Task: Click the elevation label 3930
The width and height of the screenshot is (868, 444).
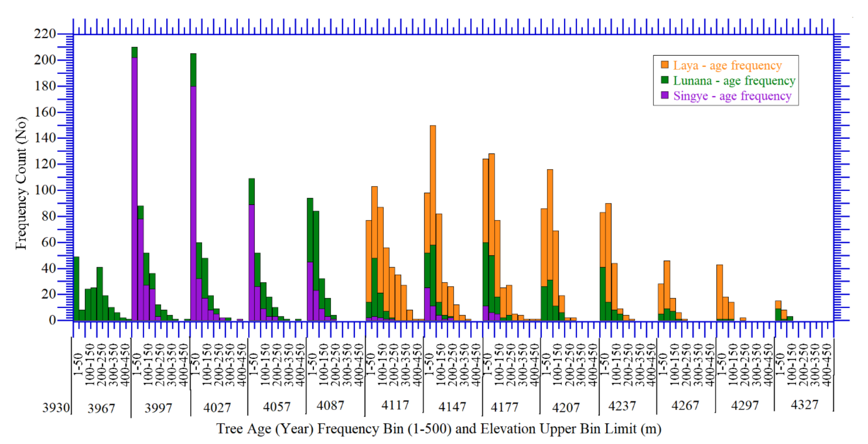Action: coord(56,408)
